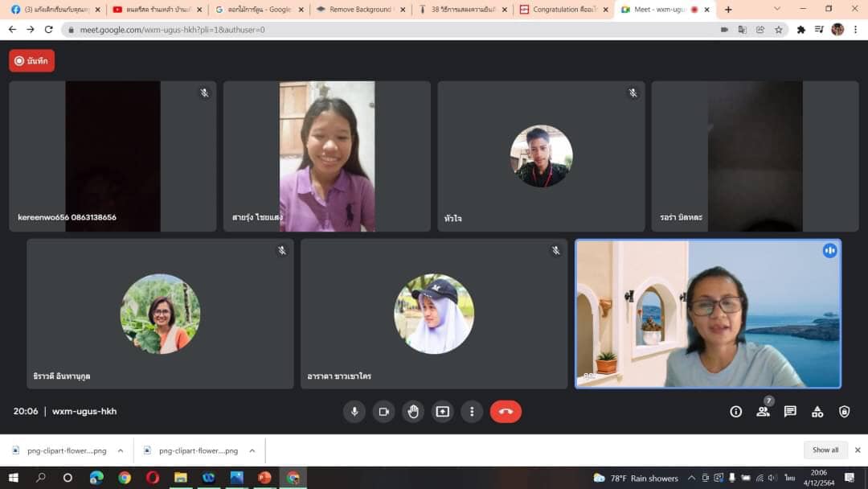Toggle the microphone in the Meet controls
This screenshot has width=868, height=489.
coord(354,412)
